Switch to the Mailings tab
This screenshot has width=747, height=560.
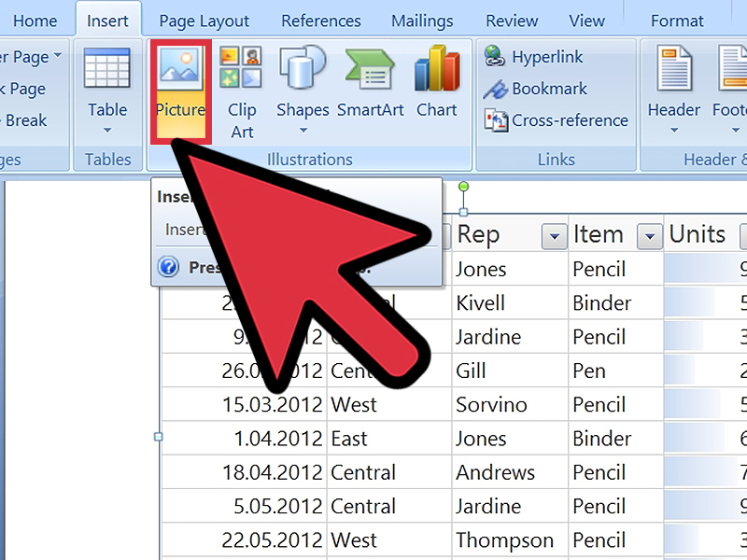[x=422, y=21]
